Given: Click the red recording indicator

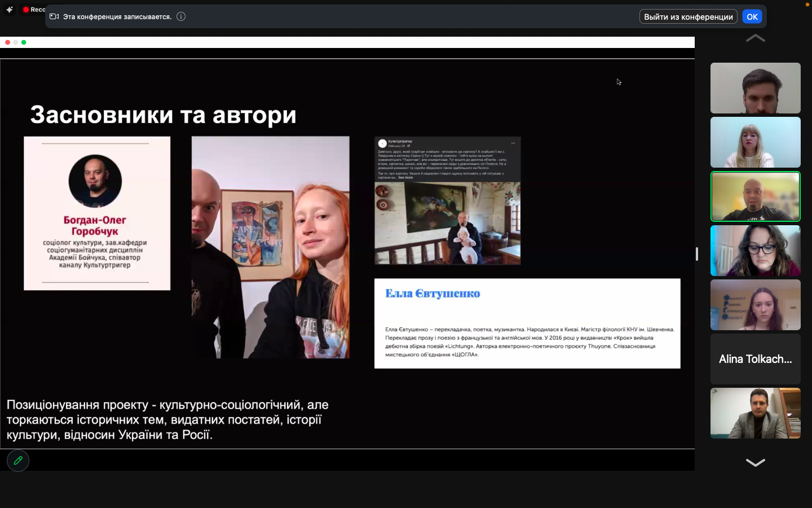Looking at the screenshot, I should pos(26,10).
